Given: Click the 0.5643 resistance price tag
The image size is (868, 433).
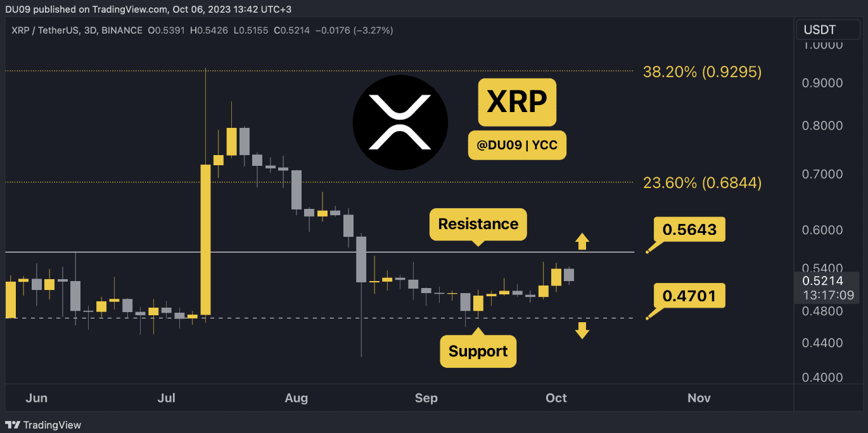Looking at the screenshot, I should [x=689, y=229].
